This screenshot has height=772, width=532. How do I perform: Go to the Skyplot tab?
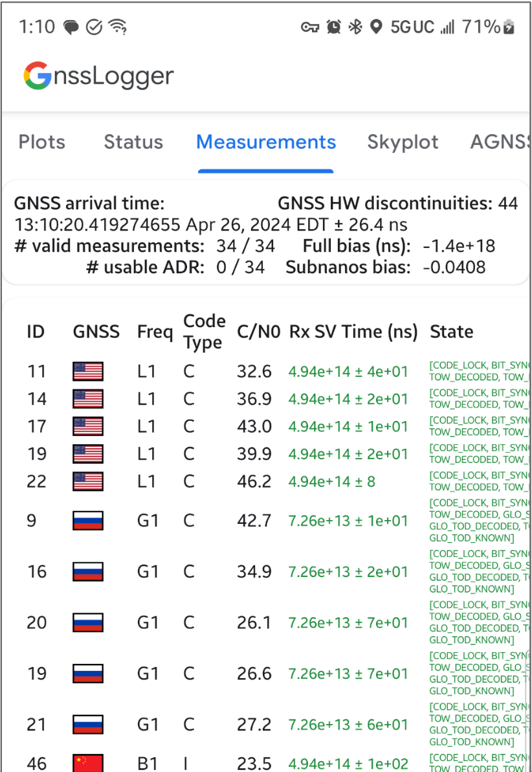[x=403, y=142]
